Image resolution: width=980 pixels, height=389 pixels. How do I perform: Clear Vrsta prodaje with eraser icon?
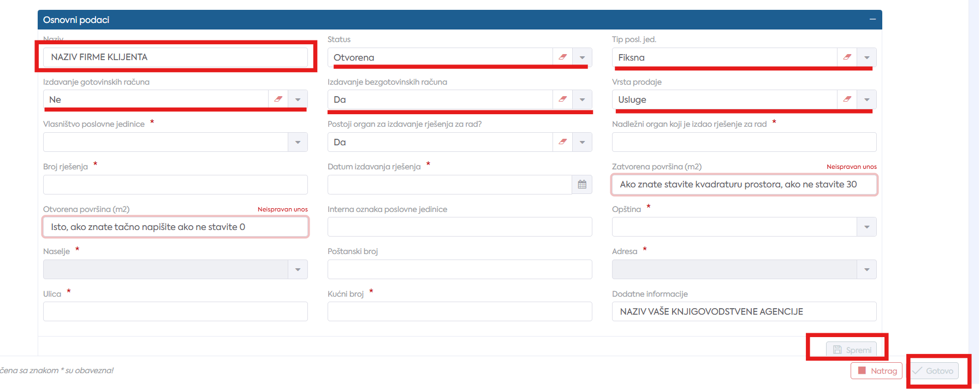[x=847, y=99]
